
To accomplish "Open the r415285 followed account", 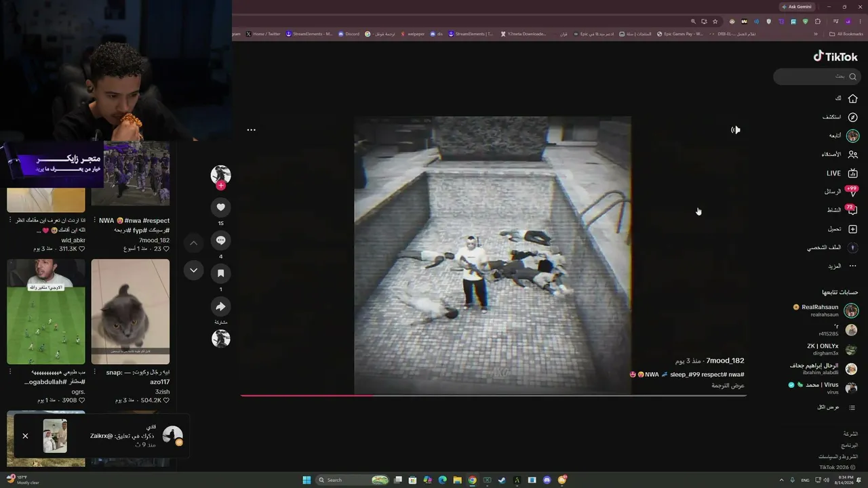I will (837, 330).
